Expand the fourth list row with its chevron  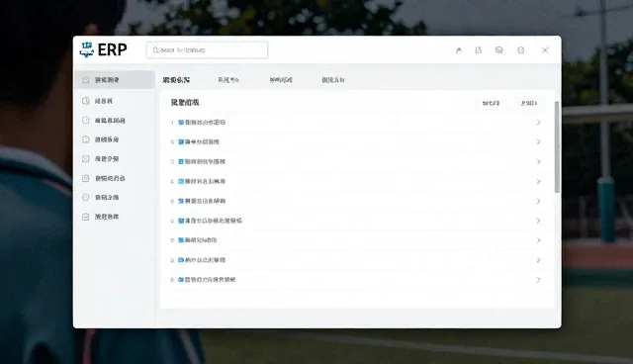tap(538, 182)
